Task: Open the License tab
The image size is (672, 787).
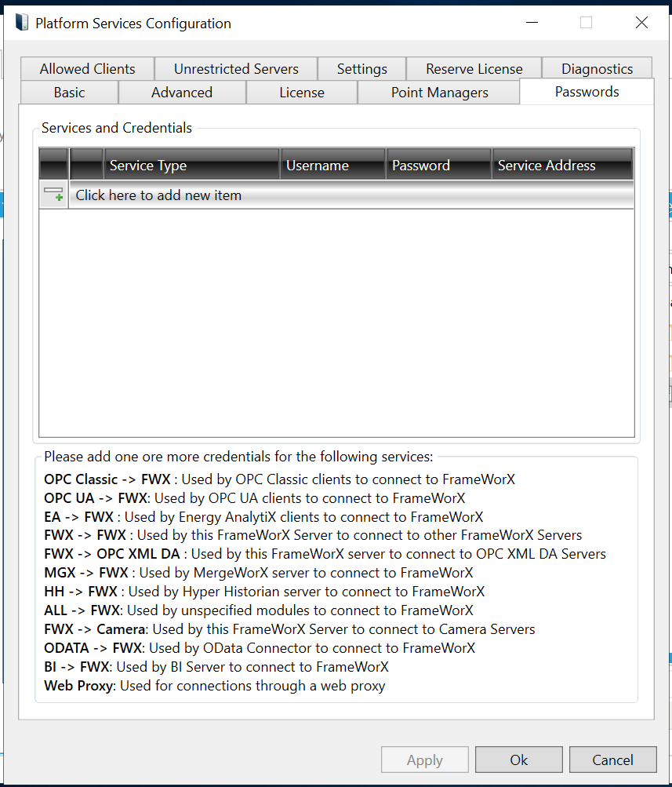Action: pos(302,93)
